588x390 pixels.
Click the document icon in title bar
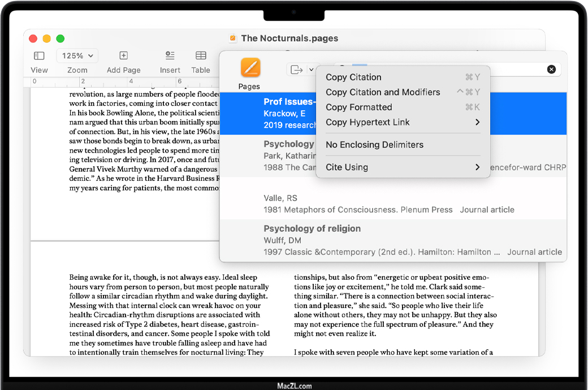(x=232, y=38)
